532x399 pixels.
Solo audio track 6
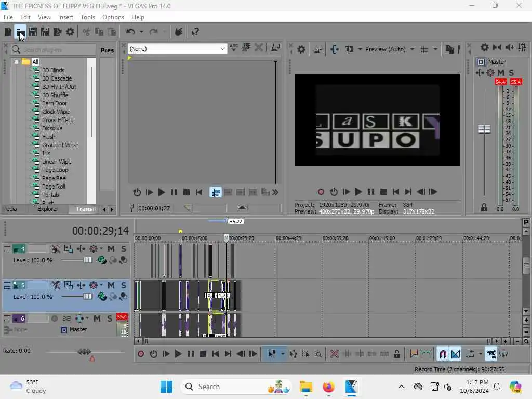109,318
